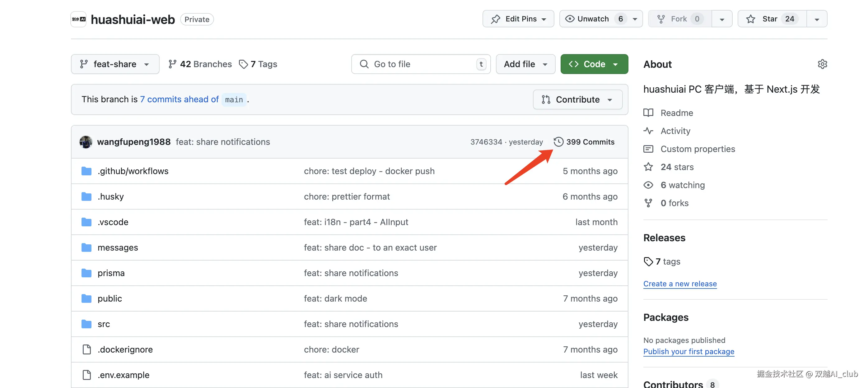Click the Custom properties icon
The height and width of the screenshot is (388, 868).
click(x=648, y=149)
